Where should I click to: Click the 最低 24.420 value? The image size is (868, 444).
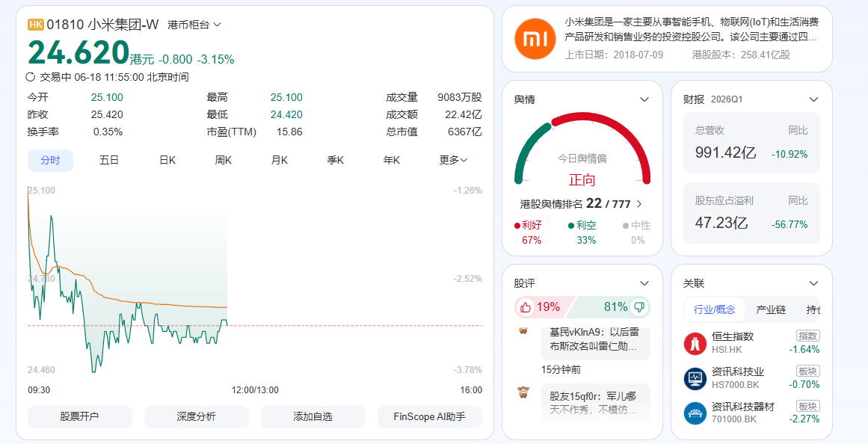(x=286, y=114)
